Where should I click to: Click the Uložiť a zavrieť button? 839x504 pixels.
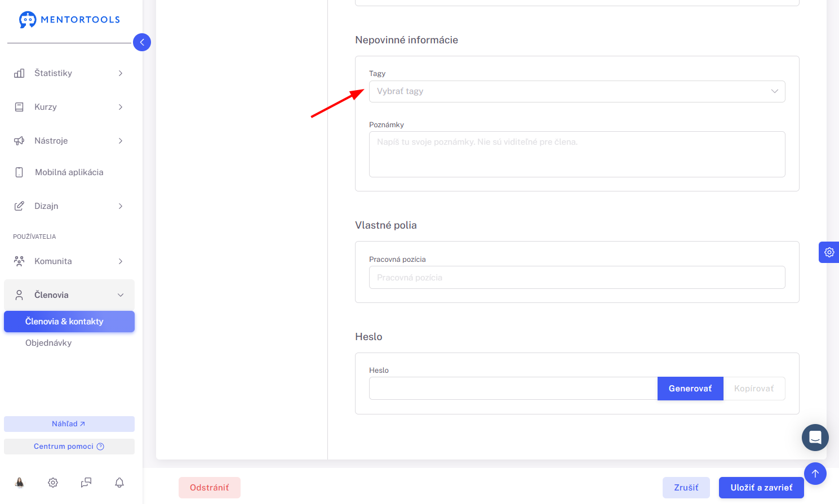click(761, 488)
